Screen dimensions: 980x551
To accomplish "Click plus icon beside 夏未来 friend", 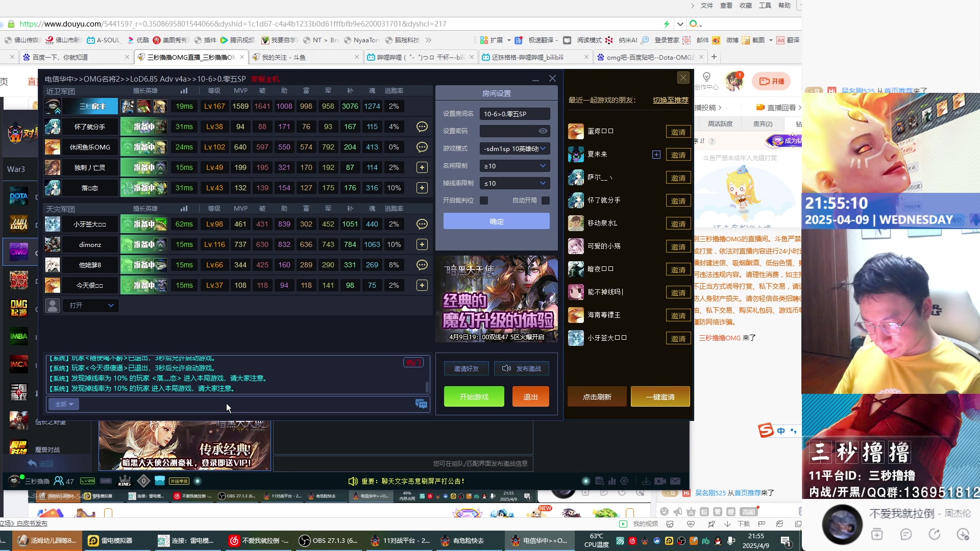I will 656,155.
